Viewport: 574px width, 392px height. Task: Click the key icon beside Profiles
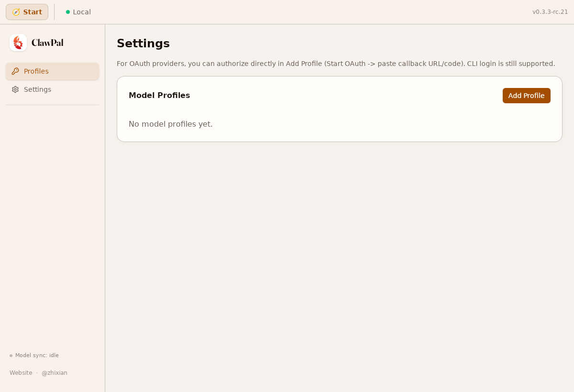[15, 71]
